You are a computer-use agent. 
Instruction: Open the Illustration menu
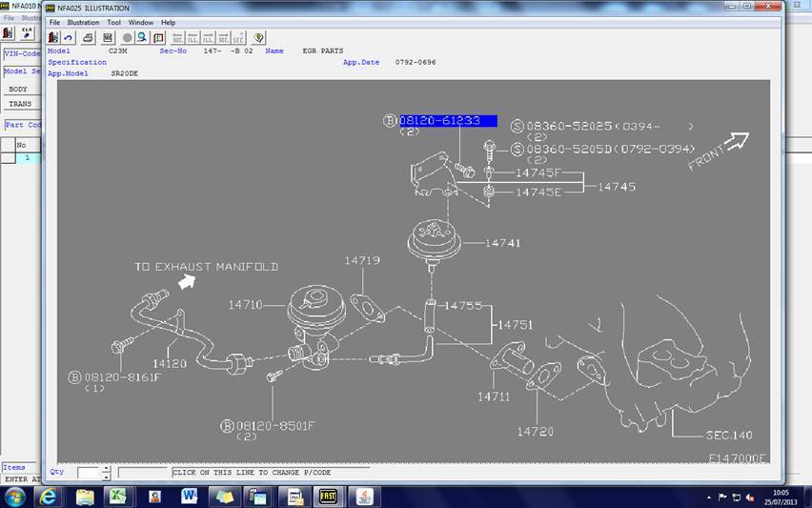pyautogui.click(x=82, y=22)
